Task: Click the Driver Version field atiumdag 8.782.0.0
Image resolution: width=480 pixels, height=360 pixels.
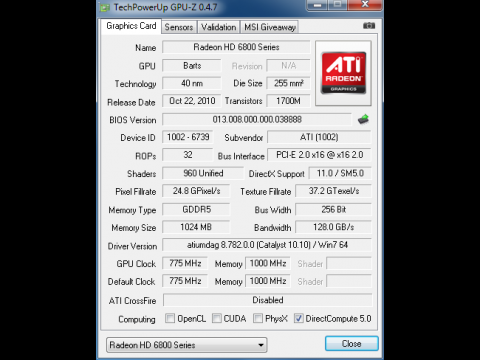Action: coord(267,245)
